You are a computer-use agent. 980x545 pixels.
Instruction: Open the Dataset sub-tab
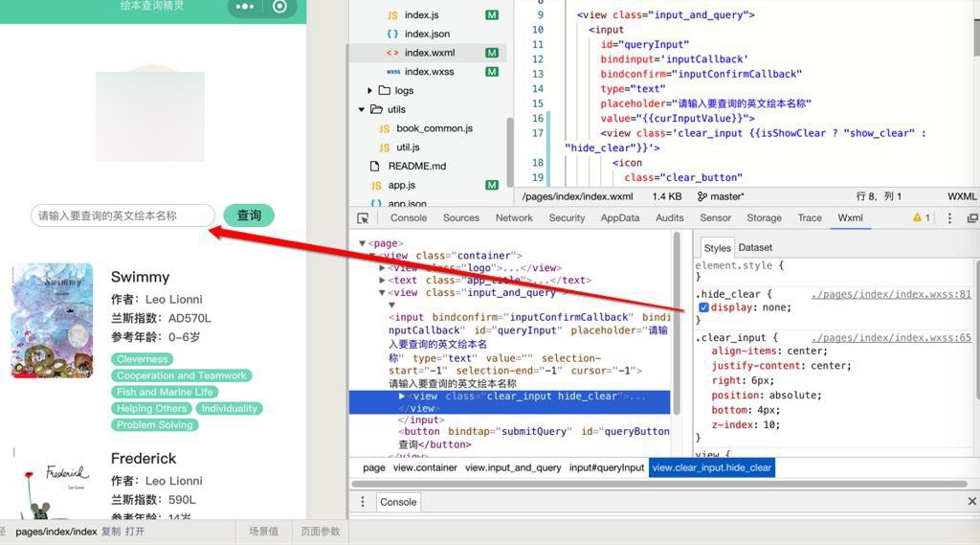pyautogui.click(x=755, y=248)
